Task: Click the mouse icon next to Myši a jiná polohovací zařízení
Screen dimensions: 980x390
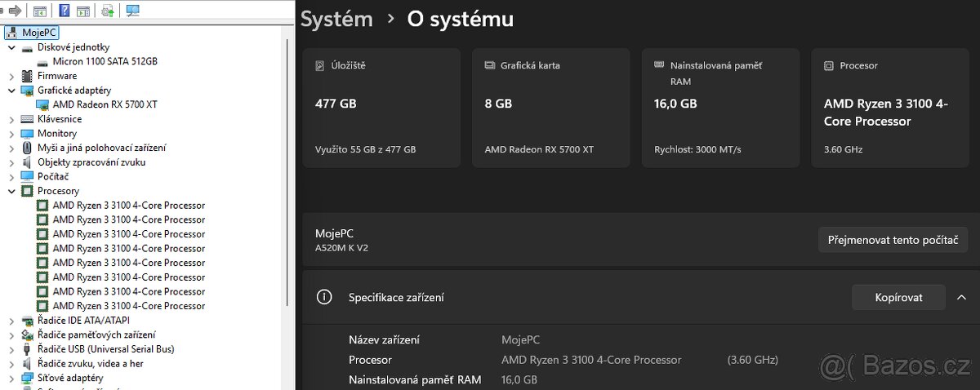Action: click(27, 148)
